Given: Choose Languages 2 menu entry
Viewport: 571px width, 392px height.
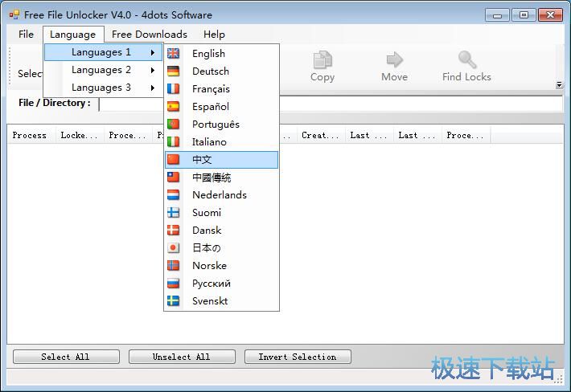Looking at the screenshot, I should point(103,70).
